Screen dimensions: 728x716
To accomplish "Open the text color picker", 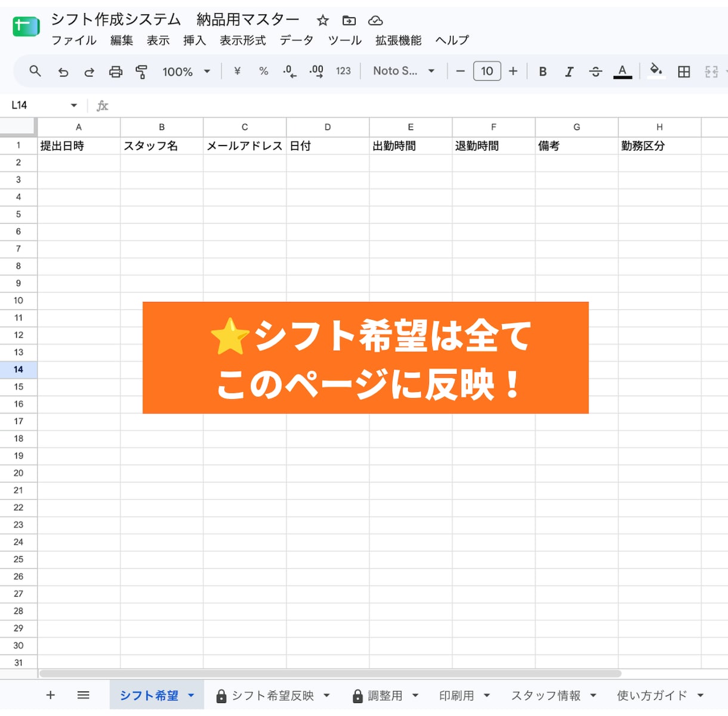I will coord(622,72).
